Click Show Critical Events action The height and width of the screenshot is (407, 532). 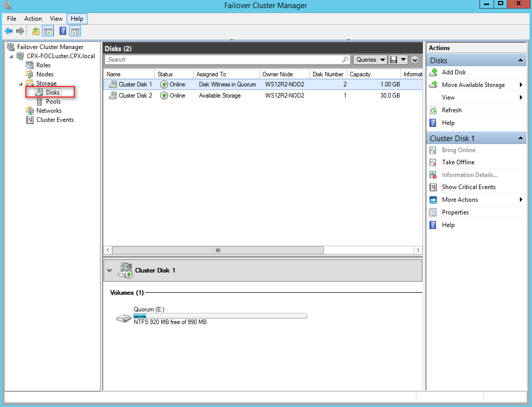tap(468, 187)
